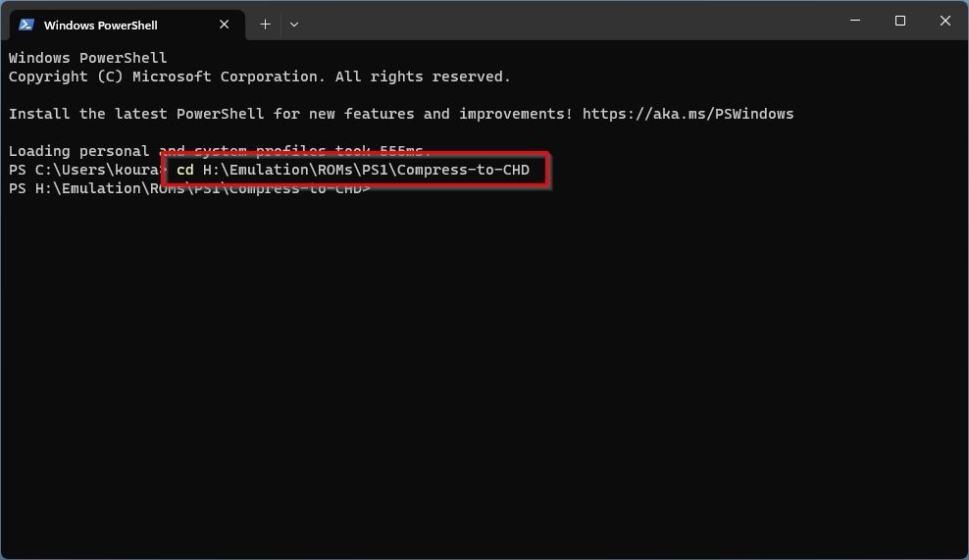Maximize the terminal window

[x=900, y=21]
